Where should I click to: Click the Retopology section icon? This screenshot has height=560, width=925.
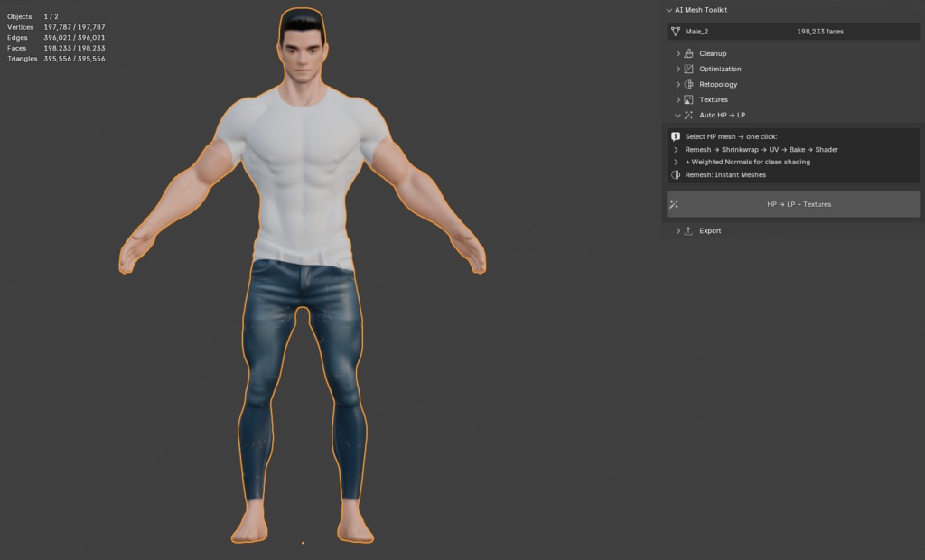[x=688, y=84]
